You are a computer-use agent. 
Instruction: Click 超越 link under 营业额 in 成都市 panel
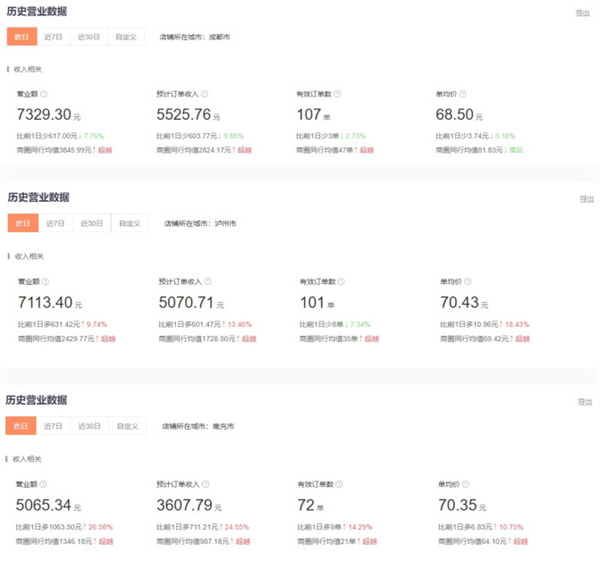(106, 150)
